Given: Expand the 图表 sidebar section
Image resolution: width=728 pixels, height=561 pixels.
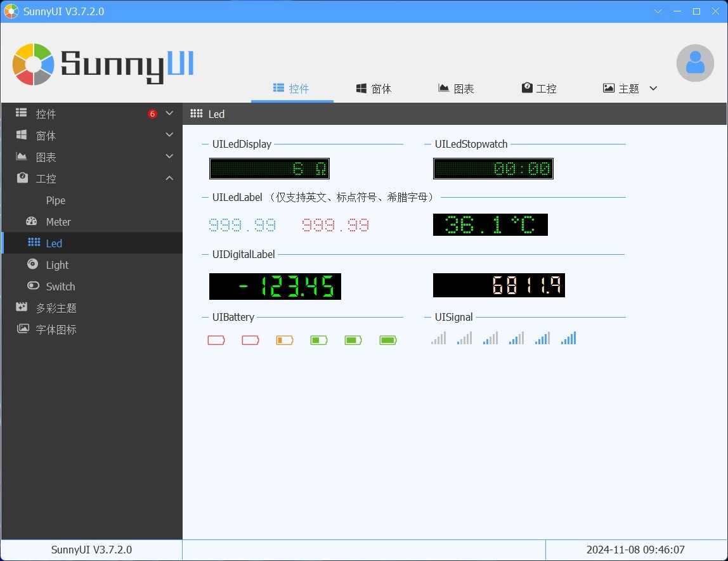Looking at the screenshot, I should 169,157.
